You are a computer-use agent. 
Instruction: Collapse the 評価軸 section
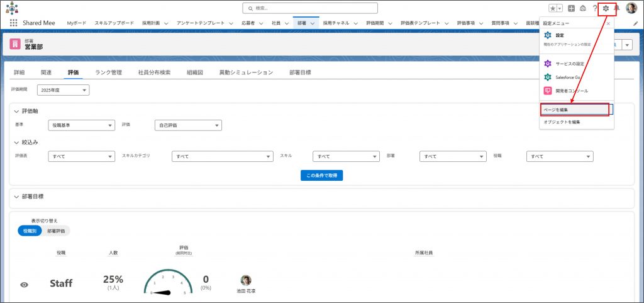17,111
